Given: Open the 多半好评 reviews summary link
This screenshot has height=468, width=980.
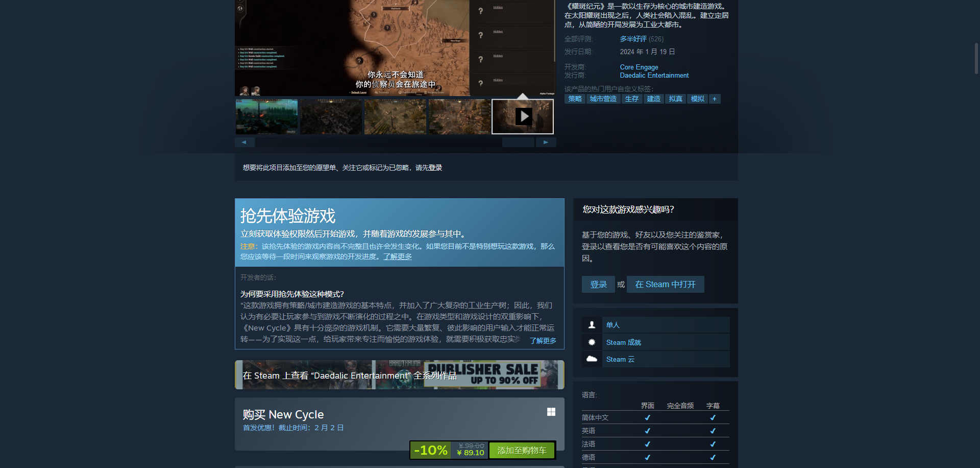Looking at the screenshot, I should (633, 39).
